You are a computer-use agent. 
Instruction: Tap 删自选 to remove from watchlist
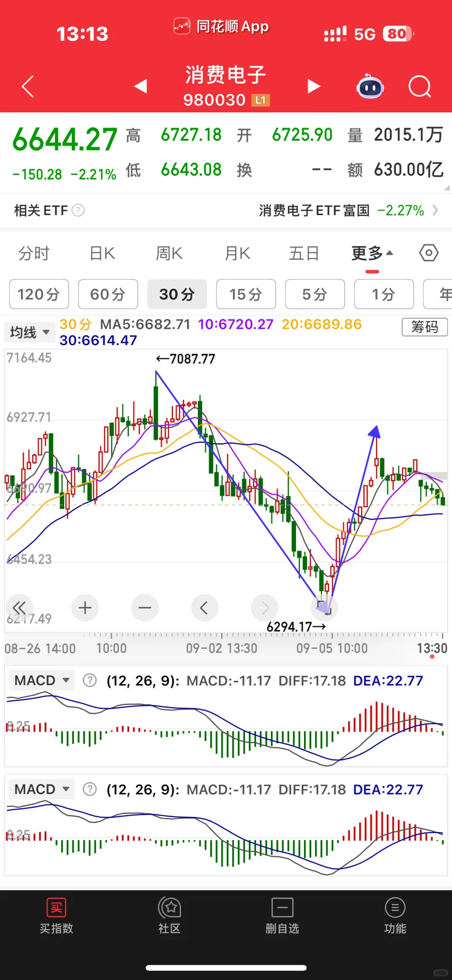point(282,916)
